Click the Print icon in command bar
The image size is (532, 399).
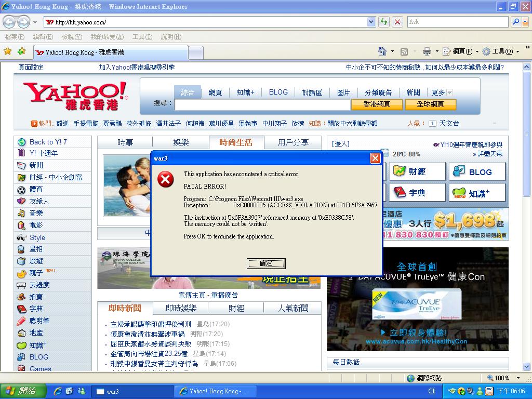point(427,51)
